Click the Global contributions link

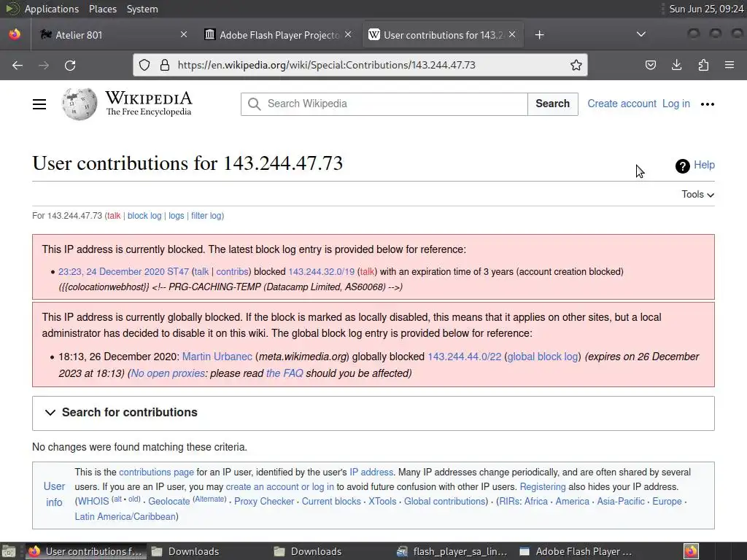pos(444,502)
